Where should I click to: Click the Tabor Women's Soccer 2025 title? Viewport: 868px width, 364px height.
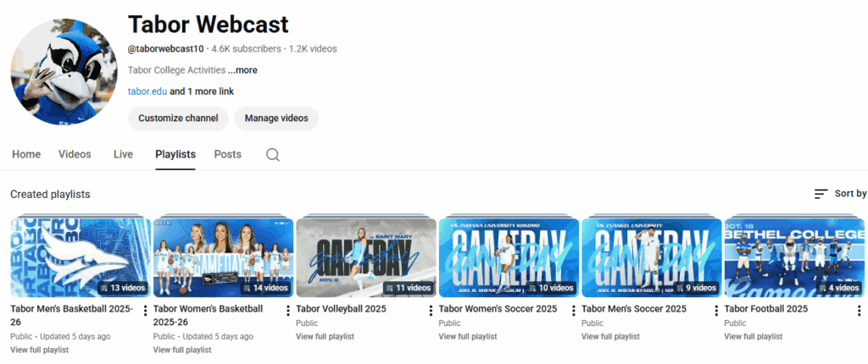(x=498, y=309)
